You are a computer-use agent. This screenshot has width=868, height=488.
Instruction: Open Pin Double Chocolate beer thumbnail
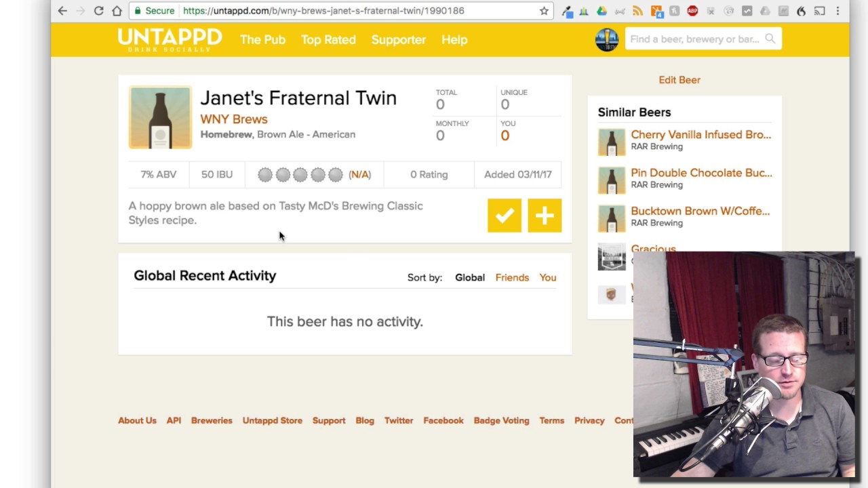(x=611, y=180)
